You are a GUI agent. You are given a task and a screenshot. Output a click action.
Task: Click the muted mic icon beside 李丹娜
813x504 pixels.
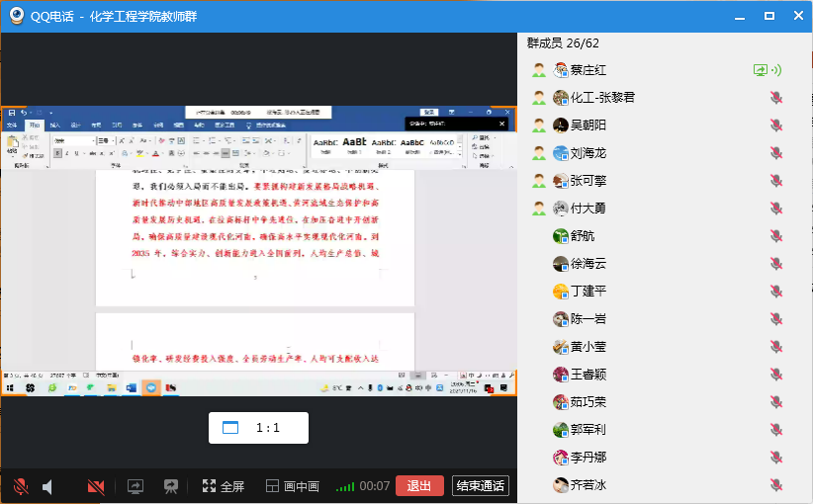tap(776, 458)
